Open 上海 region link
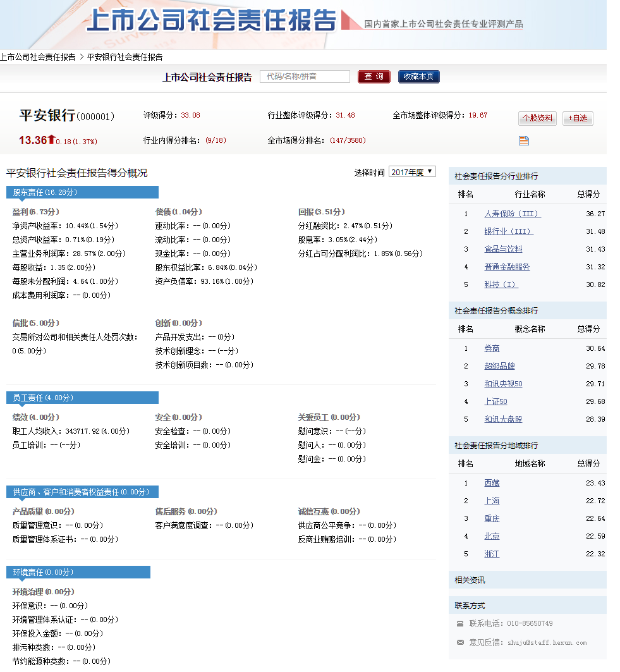The image size is (620, 672). click(x=492, y=501)
